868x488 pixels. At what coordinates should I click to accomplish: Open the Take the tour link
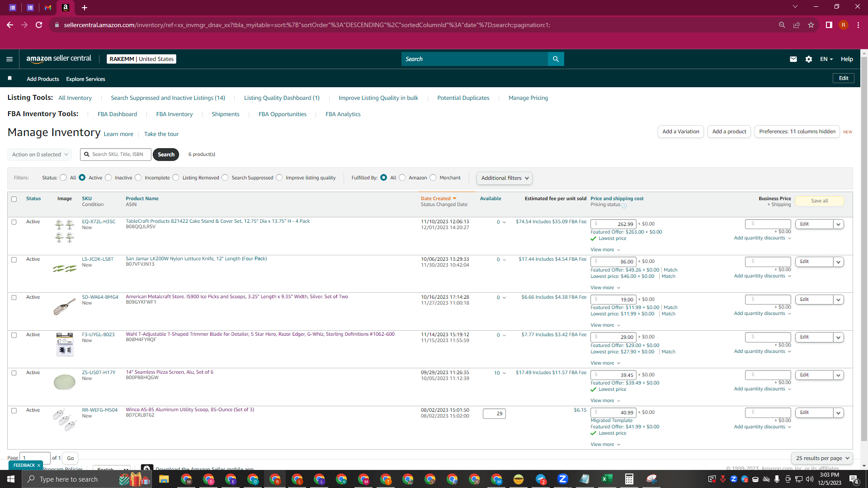[x=161, y=134]
